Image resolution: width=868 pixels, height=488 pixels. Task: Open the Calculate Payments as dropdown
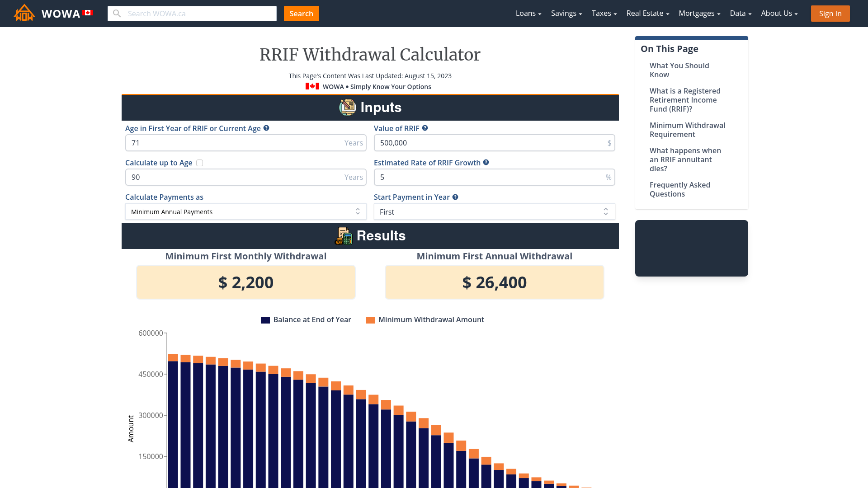pyautogui.click(x=245, y=211)
